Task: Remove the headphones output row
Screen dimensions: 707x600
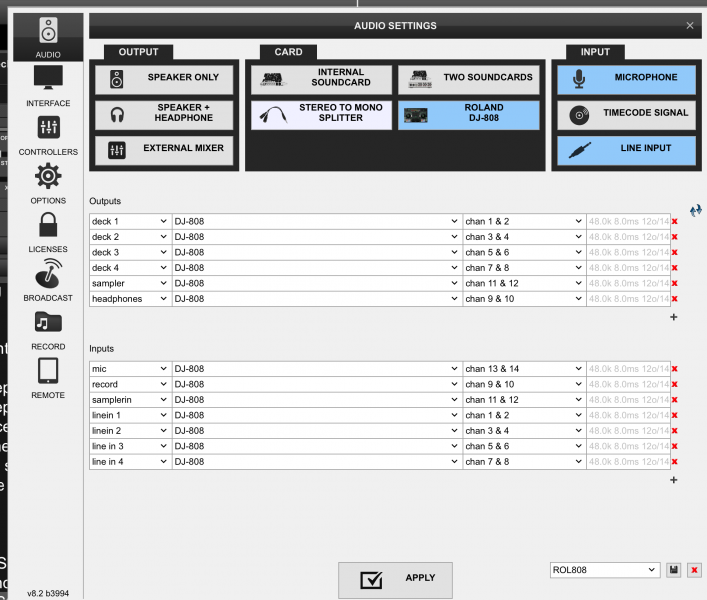Action: [x=675, y=299]
